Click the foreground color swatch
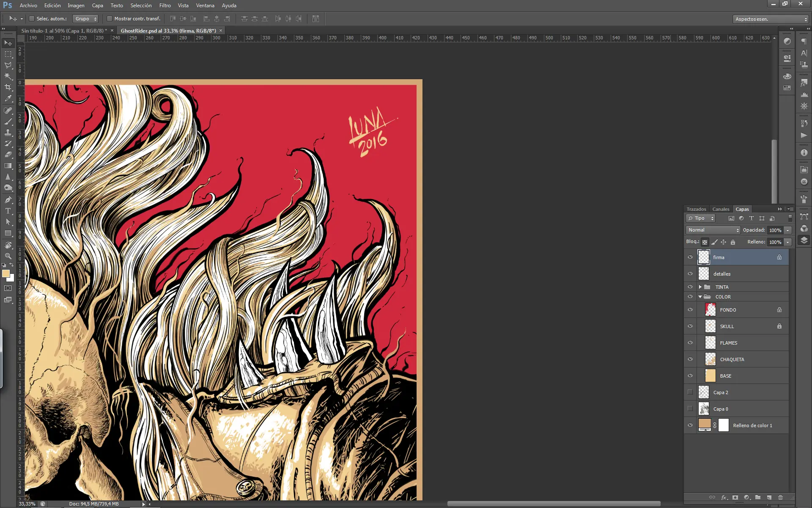This screenshot has height=508, width=812. (5, 273)
